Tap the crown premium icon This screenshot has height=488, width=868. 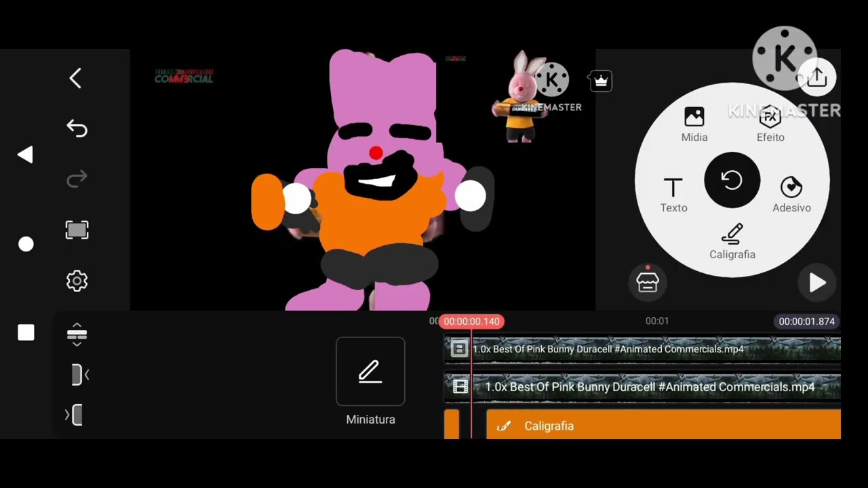[x=601, y=81]
